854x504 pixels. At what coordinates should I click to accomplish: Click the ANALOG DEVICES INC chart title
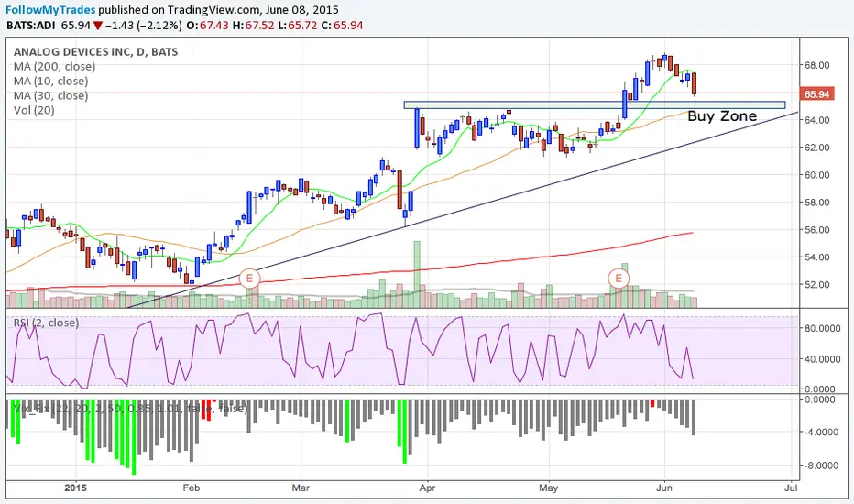click(x=96, y=51)
